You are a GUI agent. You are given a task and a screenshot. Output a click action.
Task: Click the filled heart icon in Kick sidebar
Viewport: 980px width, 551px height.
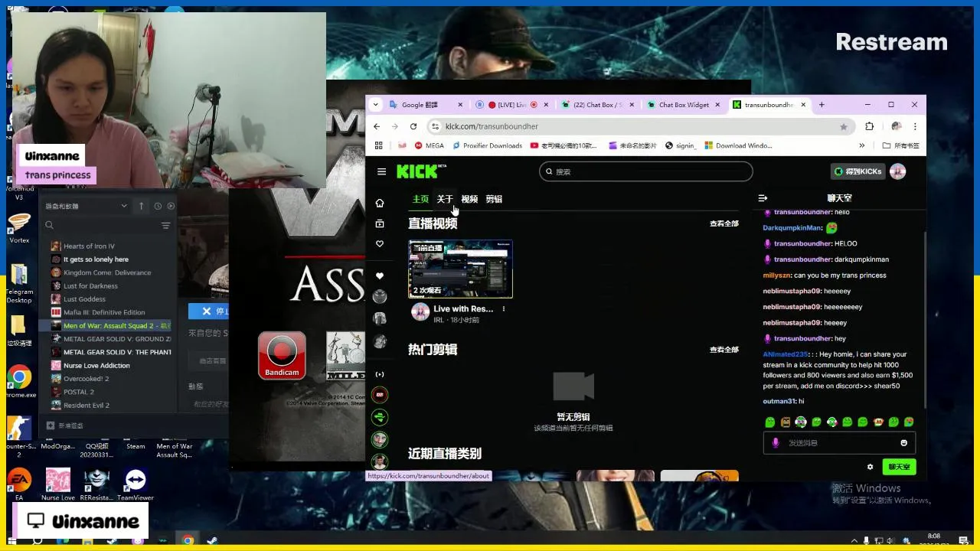pos(379,276)
